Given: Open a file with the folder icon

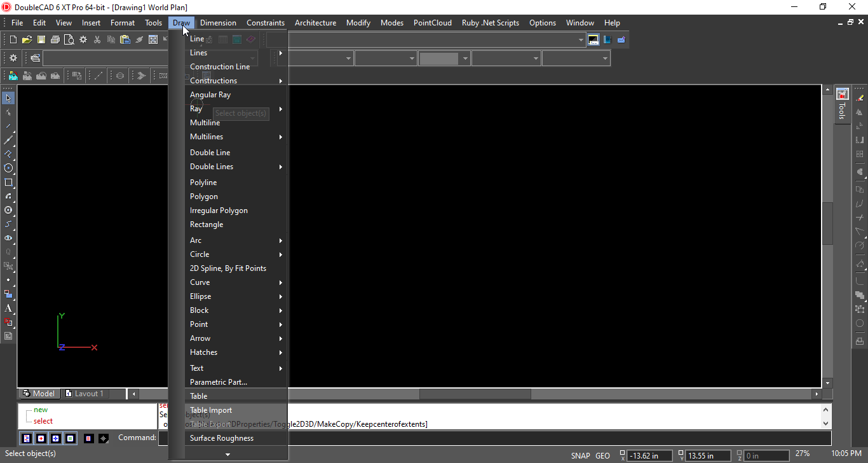Looking at the screenshot, I should pyautogui.click(x=27, y=39).
